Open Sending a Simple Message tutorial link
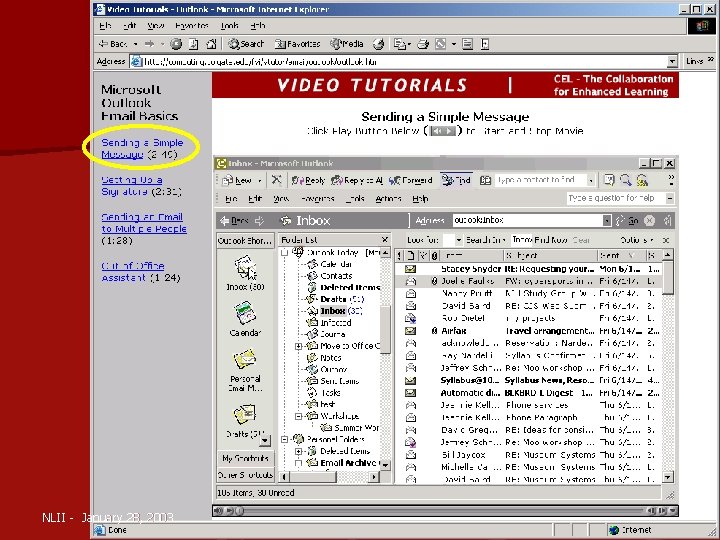 [x=142, y=148]
